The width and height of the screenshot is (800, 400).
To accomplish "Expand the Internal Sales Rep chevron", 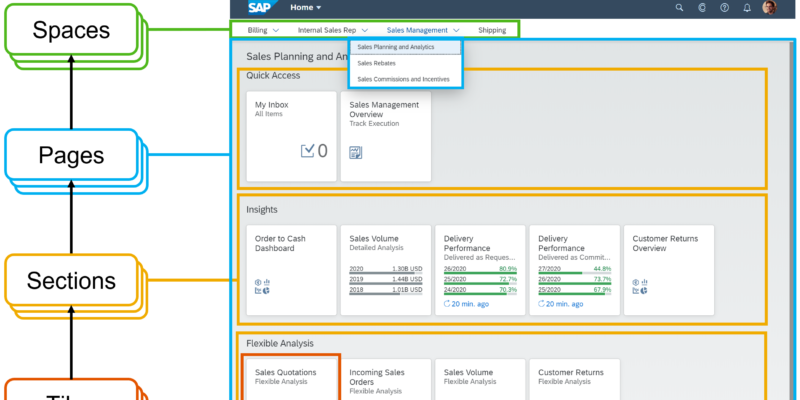I will [365, 30].
